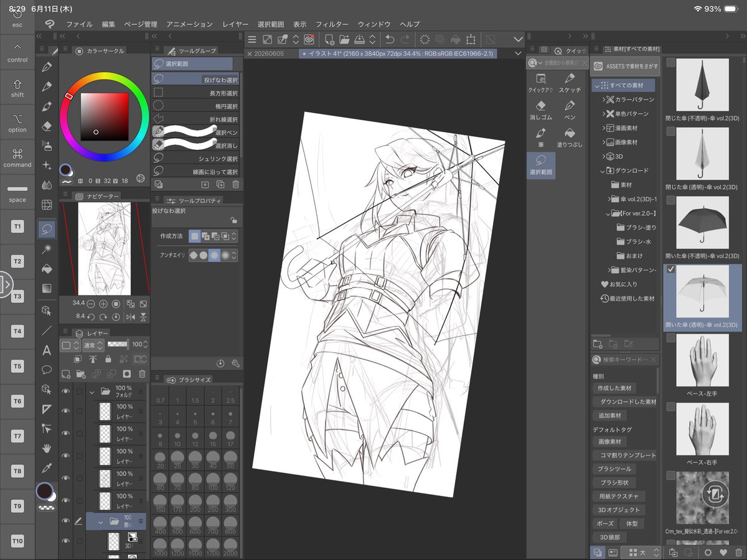
Task: Collapse top フォルダ layer folder arrow
Action: [92, 392]
